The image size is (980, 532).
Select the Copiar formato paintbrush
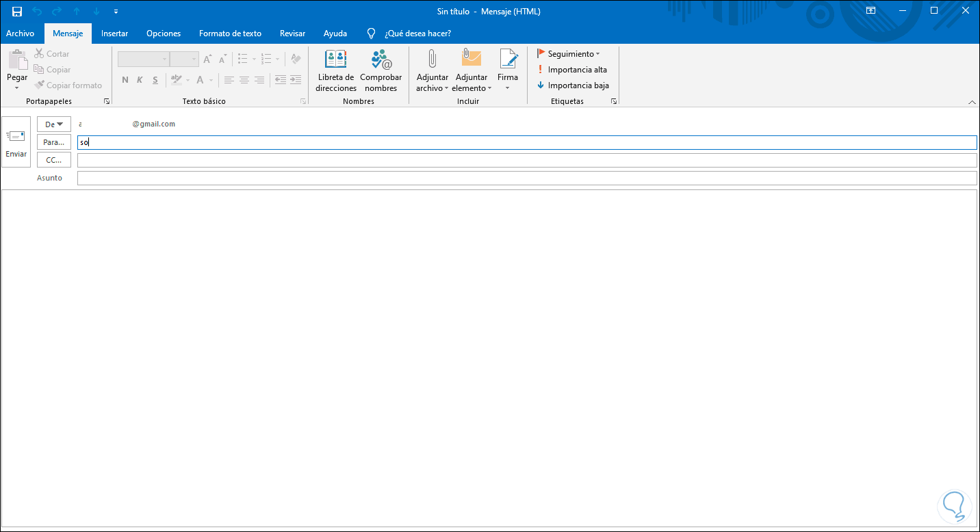tap(68, 85)
